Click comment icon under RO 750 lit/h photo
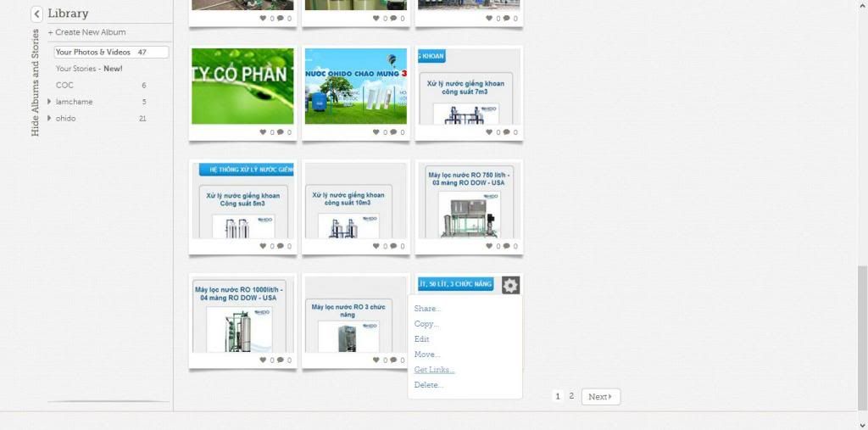The image size is (868, 430). 506,246
